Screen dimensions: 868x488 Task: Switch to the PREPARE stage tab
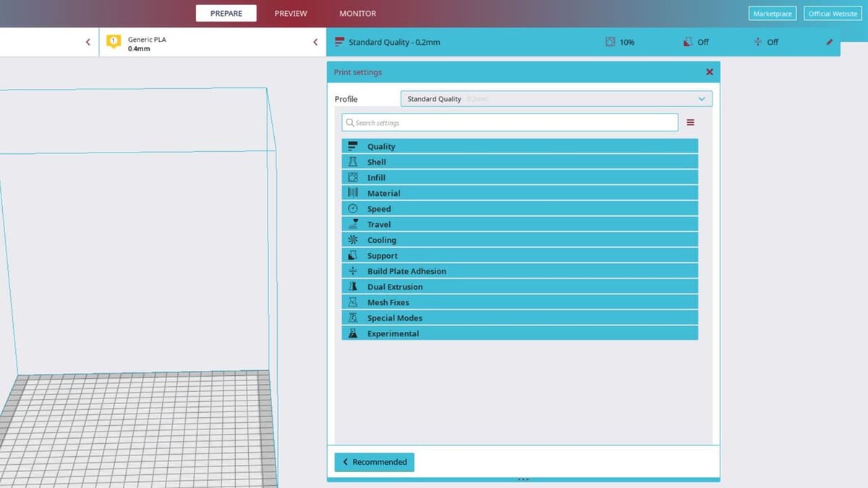pos(226,13)
